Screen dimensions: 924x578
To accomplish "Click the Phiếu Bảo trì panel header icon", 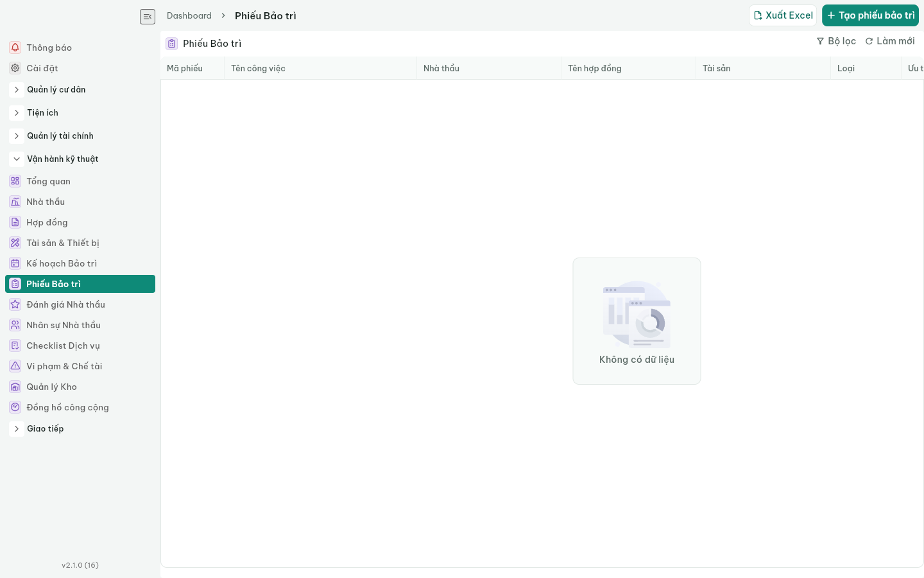I will 172,44.
